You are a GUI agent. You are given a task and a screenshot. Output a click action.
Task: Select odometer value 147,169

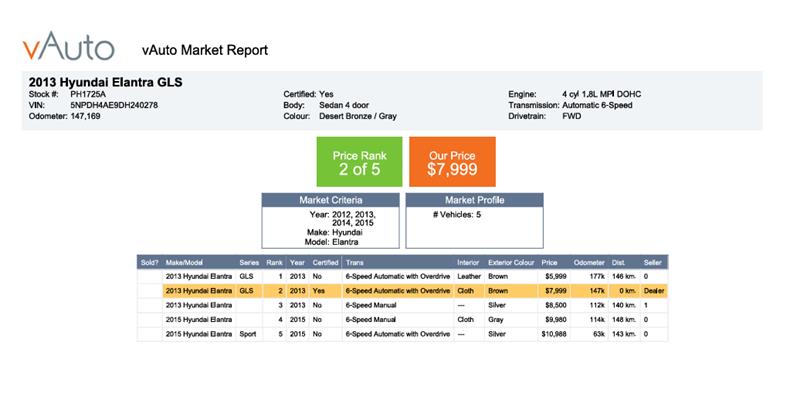[x=85, y=116]
